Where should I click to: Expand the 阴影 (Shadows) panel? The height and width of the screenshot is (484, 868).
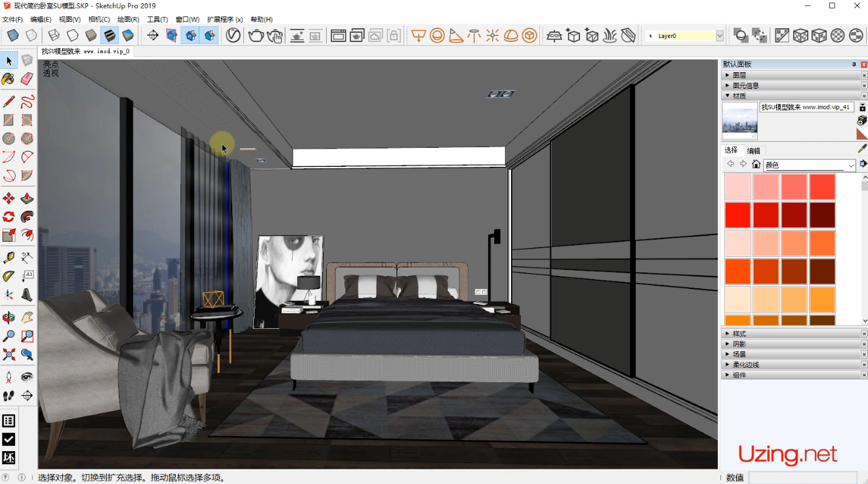coord(739,343)
